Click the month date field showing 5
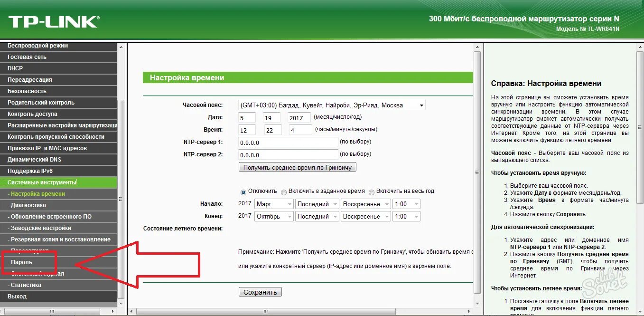The image size is (644, 316). point(247,117)
